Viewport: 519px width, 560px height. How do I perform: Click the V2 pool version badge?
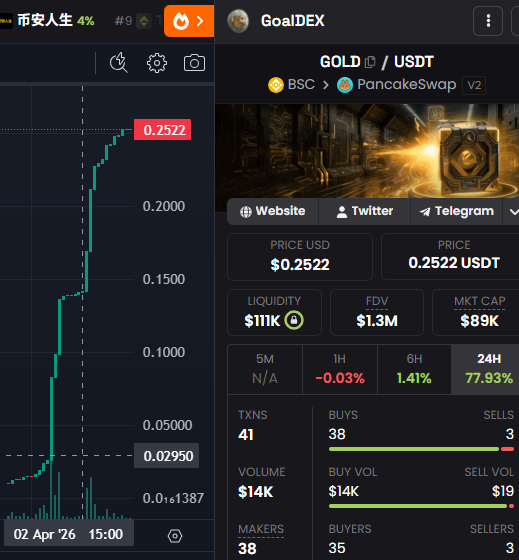pyautogui.click(x=474, y=85)
